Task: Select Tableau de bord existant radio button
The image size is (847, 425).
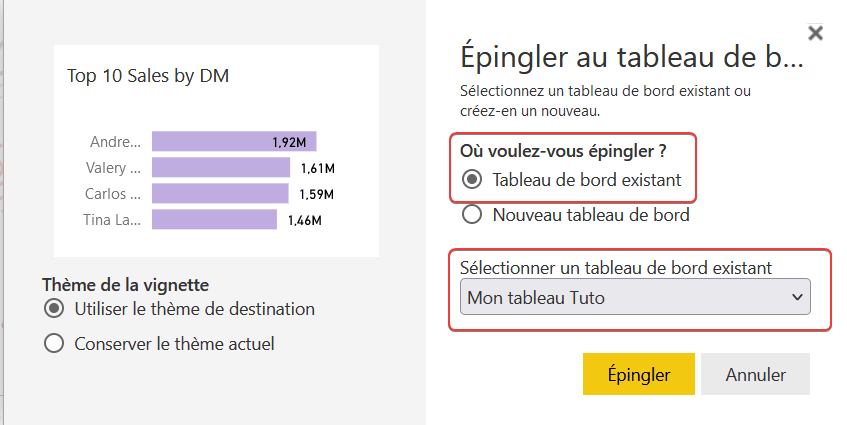Action: click(x=472, y=180)
